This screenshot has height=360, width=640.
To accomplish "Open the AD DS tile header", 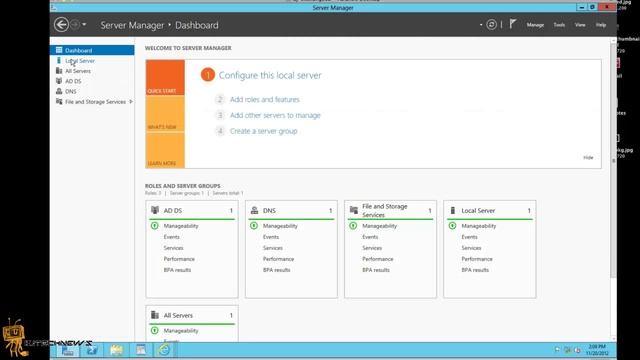I will (192, 211).
